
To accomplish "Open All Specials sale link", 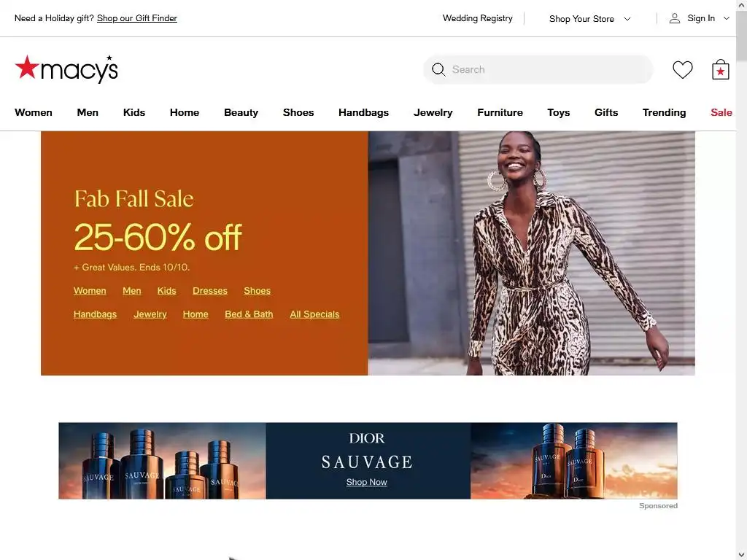I will pyautogui.click(x=314, y=314).
